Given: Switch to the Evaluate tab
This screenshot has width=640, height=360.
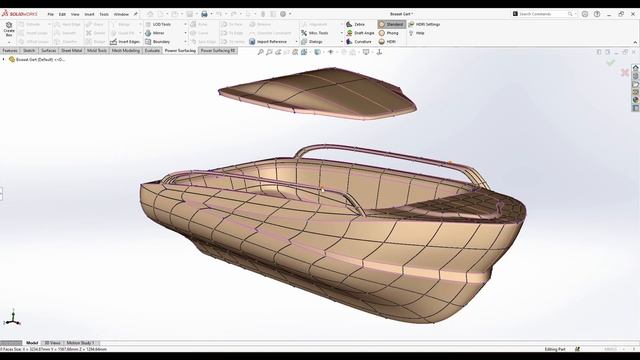Looking at the screenshot, I should coord(152,51).
